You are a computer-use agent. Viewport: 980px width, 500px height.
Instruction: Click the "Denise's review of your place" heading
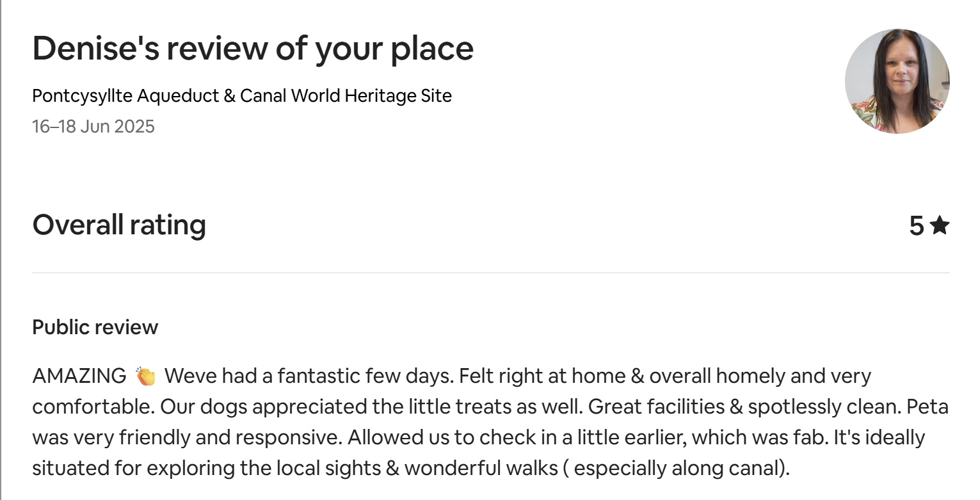[x=253, y=49]
